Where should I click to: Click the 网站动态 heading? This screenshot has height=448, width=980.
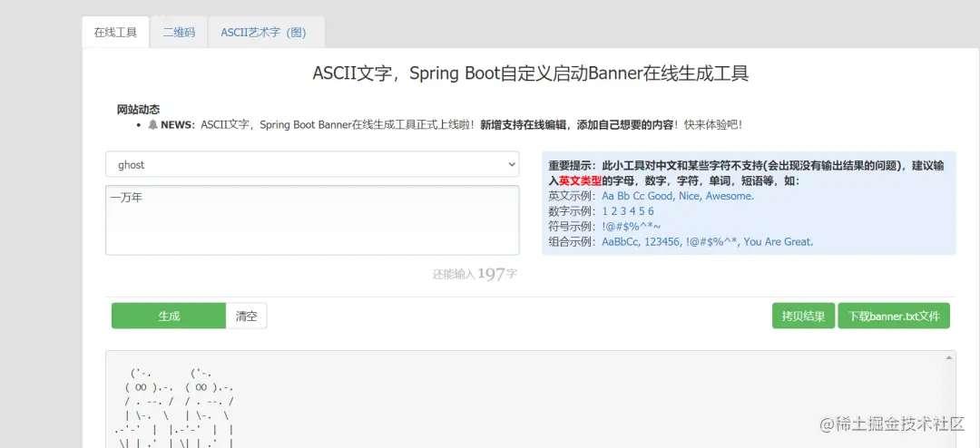tap(138, 110)
